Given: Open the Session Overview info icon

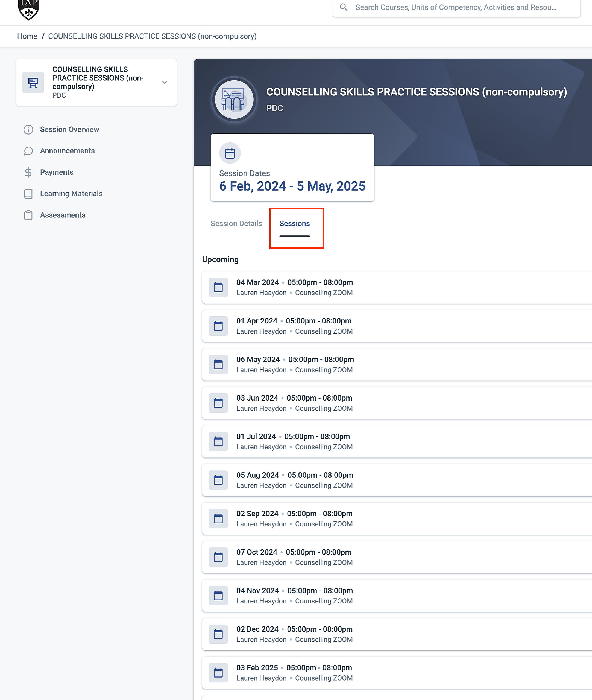Looking at the screenshot, I should tap(28, 130).
